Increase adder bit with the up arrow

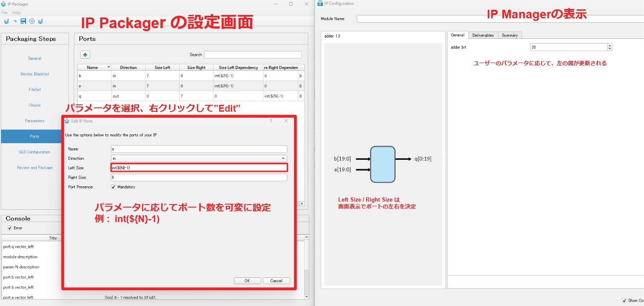[610, 46]
